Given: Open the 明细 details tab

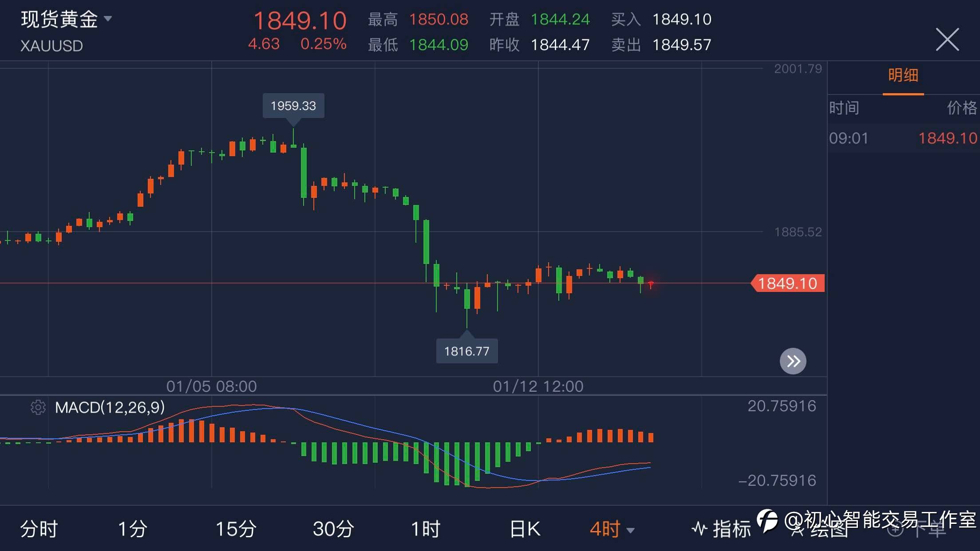Looking at the screenshot, I should (x=903, y=75).
